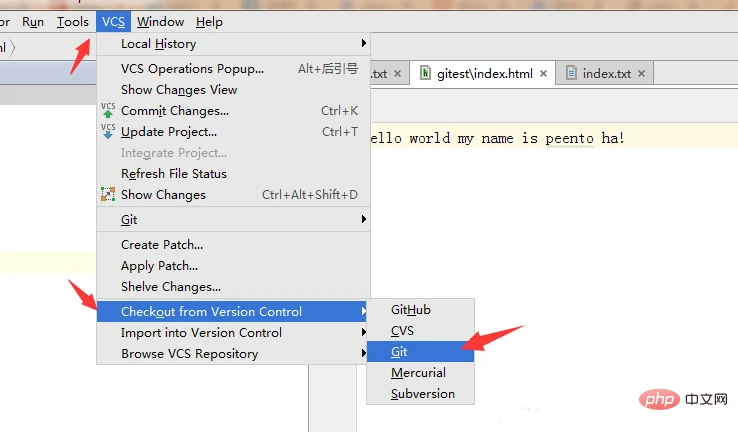Viewport: 738px width, 432px height.
Task: Click Create Patch menu entry
Action: coord(162,245)
